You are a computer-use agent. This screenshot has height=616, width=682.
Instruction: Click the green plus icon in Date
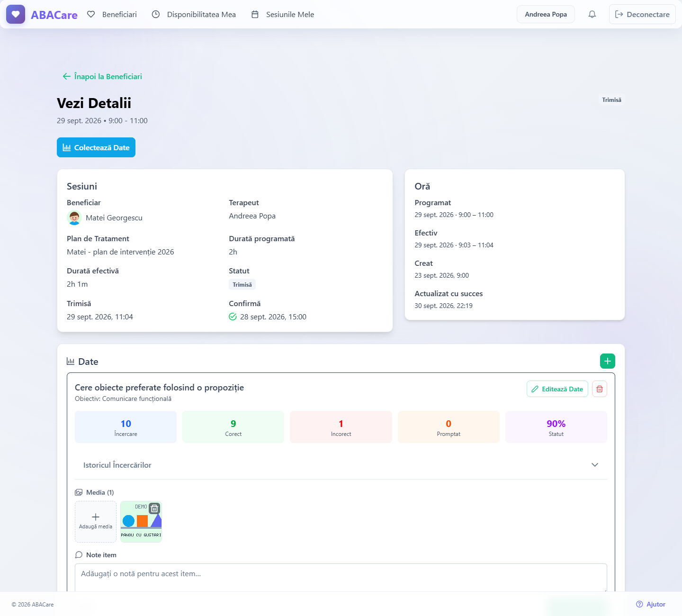608,361
